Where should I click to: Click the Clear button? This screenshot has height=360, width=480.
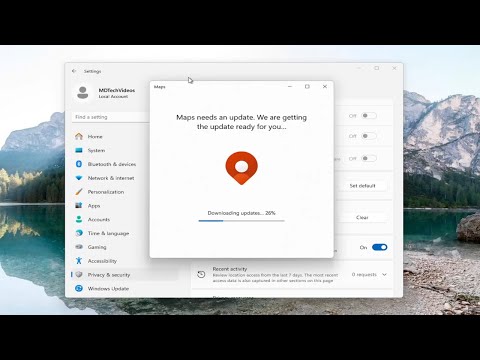tap(362, 217)
